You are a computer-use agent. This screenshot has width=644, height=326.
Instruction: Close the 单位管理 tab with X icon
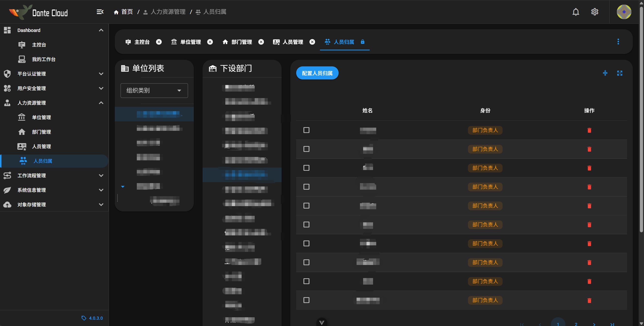[x=210, y=42]
